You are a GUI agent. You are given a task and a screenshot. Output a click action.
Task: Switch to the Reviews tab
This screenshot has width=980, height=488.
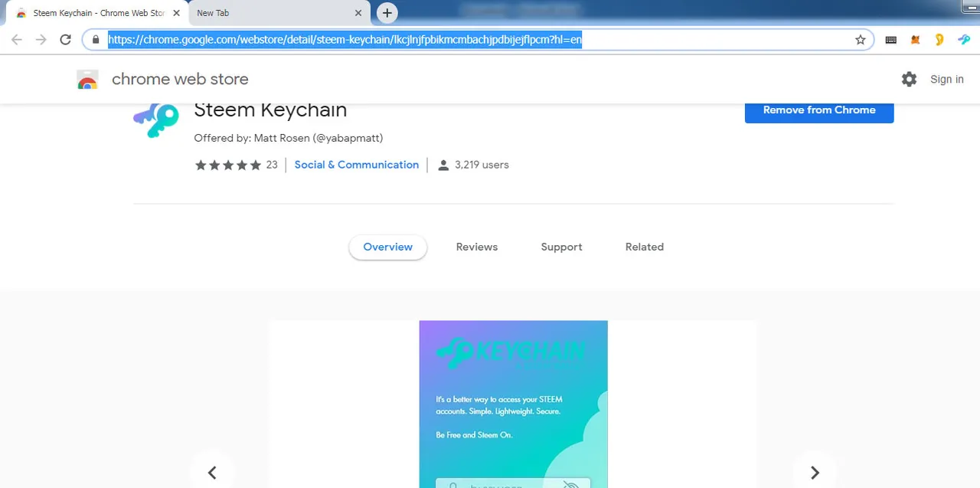click(x=477, y=247)
